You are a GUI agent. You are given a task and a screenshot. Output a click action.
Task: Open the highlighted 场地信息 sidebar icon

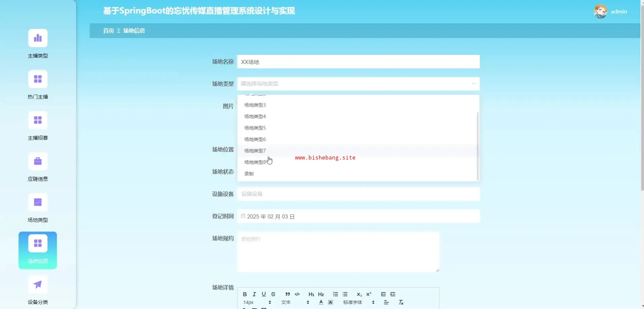tap(38, 243)
